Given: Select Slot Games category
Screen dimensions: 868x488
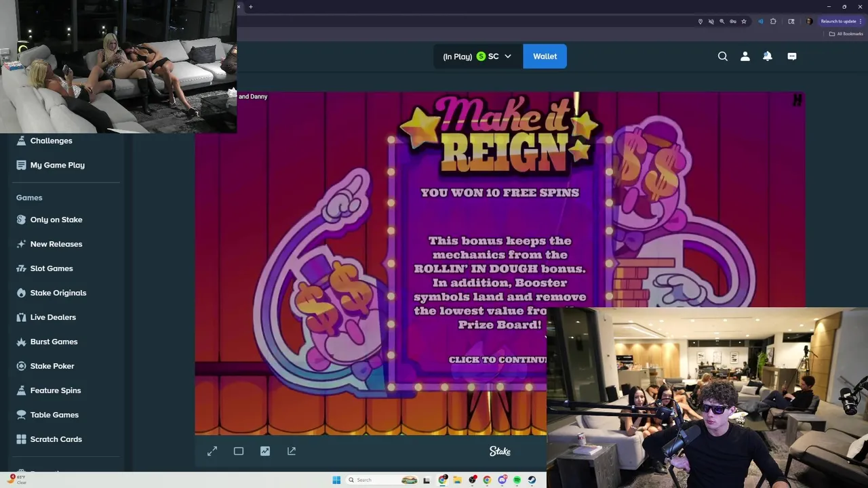Looking at the screenshot, I should pos(52,268).
